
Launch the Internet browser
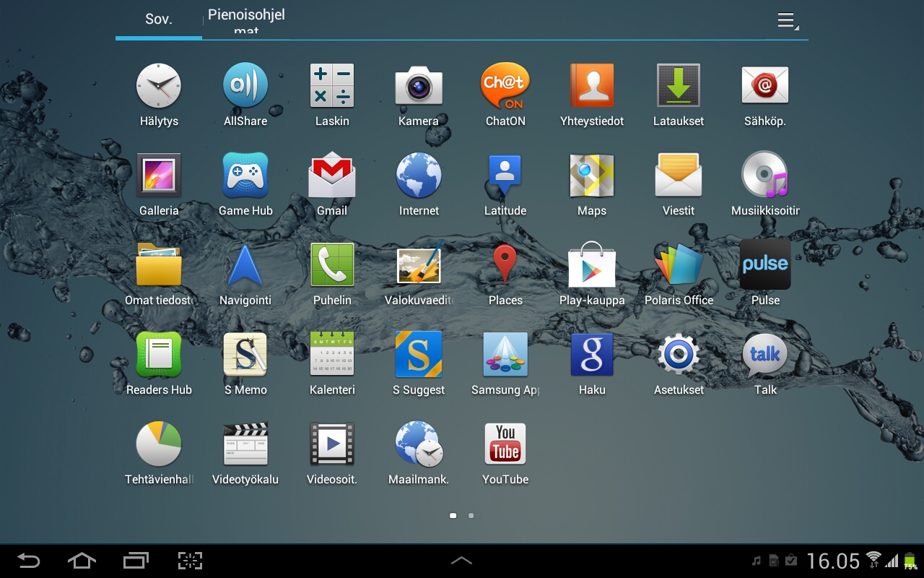point(419,176)
